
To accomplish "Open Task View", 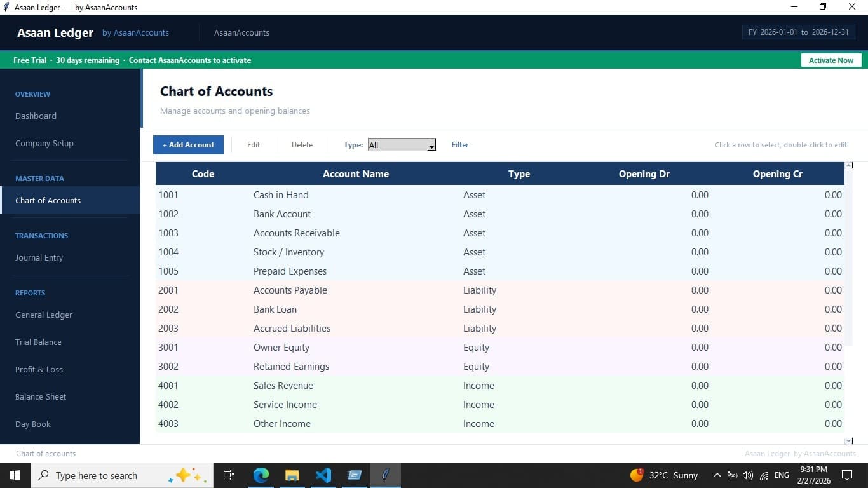I will coord(228,475).
